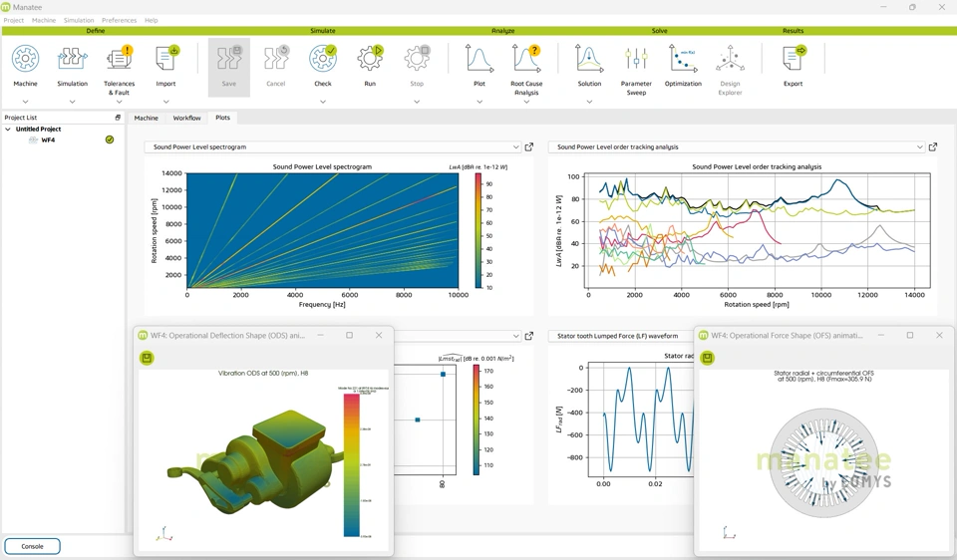The width and height of the screenshot is (957, 560).
Task: Expand the Simulation toolbar dropdown arrow
Action: [x=72, y=102]
